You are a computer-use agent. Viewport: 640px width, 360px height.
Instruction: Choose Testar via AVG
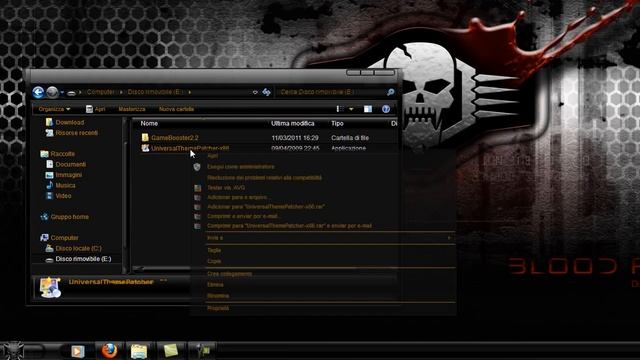(x=226, y=188)
